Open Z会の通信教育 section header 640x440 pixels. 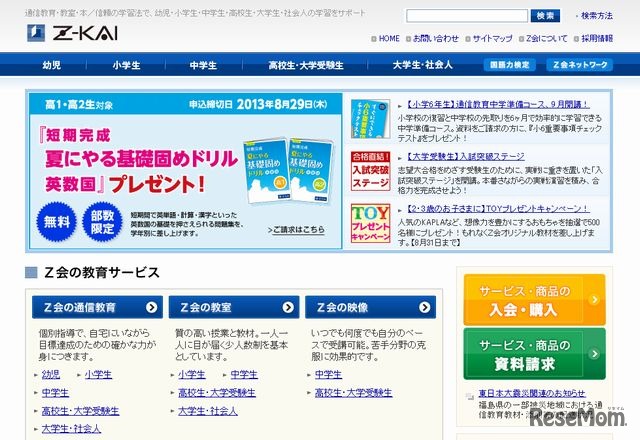coord(97,307)
